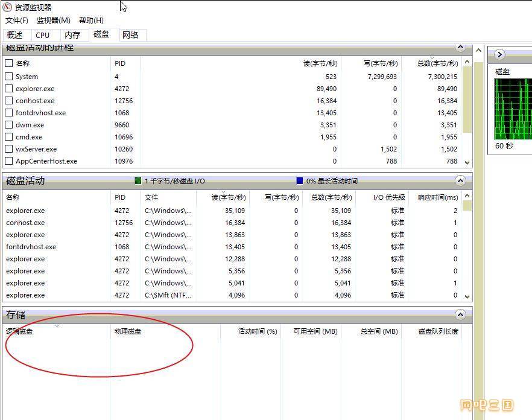
Task: Select explorer.exe row reading 35,109 bytes
Action: [x=233, y=211]
